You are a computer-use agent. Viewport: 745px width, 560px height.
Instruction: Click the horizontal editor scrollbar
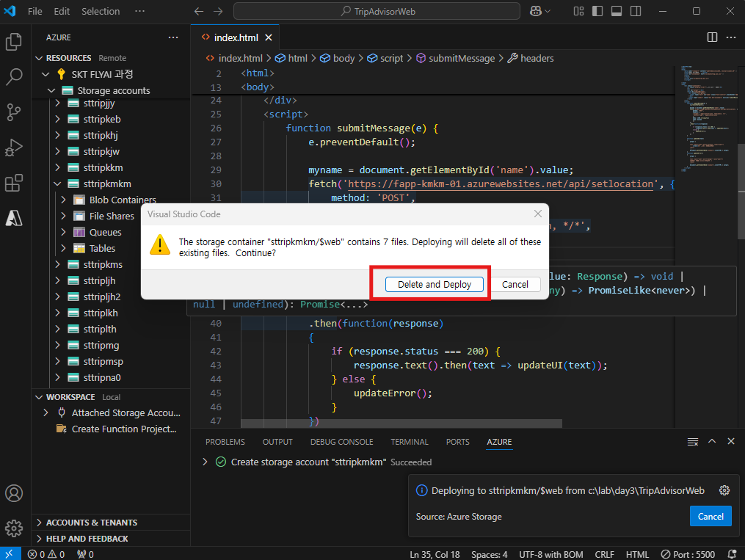401,423
